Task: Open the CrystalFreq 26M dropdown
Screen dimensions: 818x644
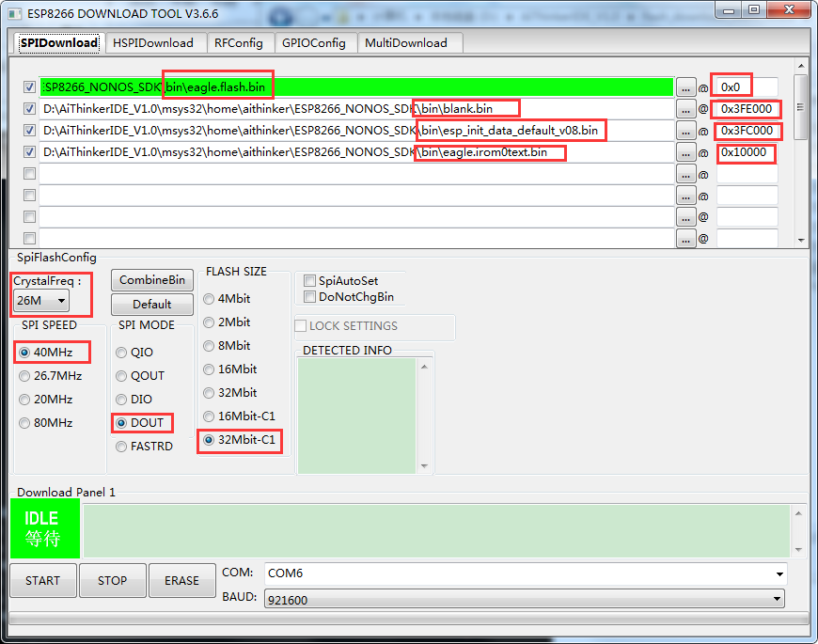Action: point(41,301)
